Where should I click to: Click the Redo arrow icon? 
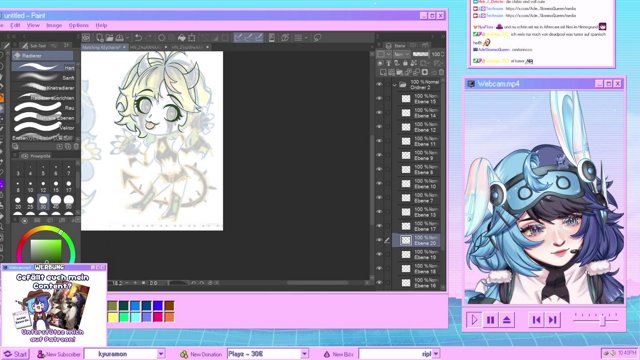(149, 38)
